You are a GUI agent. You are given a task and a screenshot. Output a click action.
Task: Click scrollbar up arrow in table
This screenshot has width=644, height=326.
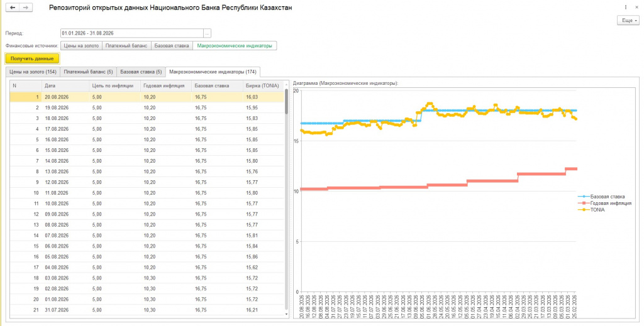(287, 82)
